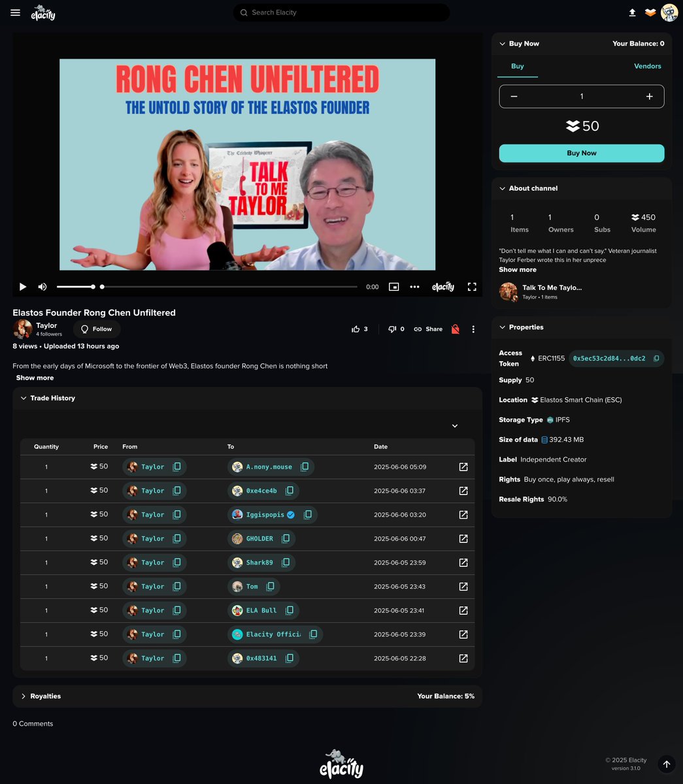Open Shark89 transaction external link
The height and width of the screenshot is (784, 683).
point(463,563)
